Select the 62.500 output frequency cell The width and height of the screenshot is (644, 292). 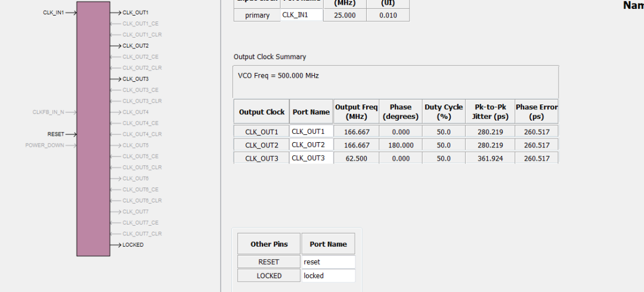coord(357,158)
